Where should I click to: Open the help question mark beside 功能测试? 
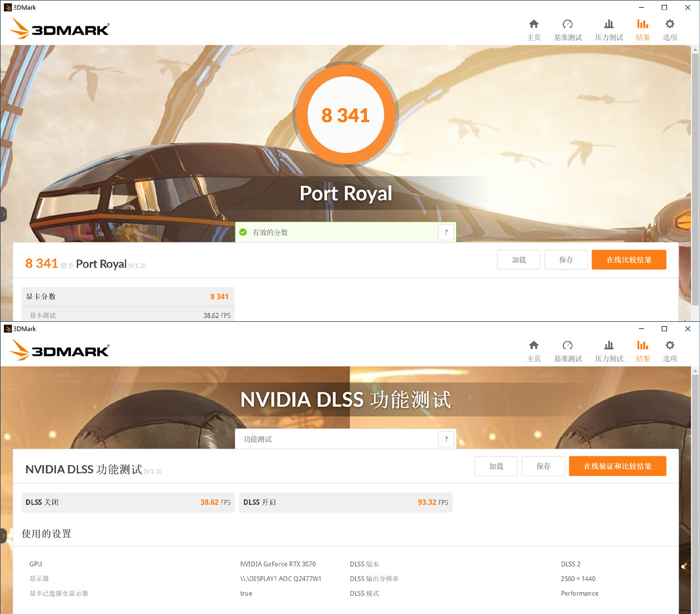(x=446, y=439)
